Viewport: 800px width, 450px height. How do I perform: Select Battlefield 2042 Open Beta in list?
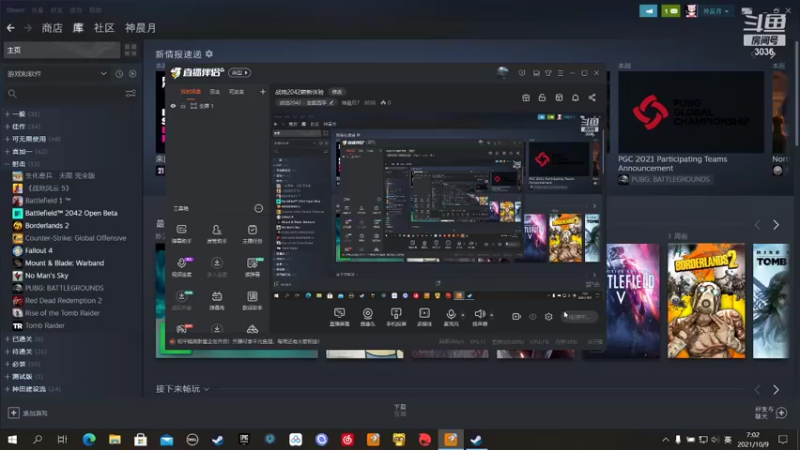[71, 213]
